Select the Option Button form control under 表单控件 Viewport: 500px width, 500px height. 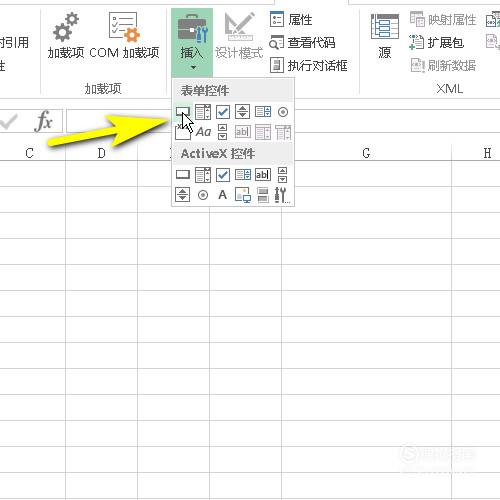[x=283, y=112]
